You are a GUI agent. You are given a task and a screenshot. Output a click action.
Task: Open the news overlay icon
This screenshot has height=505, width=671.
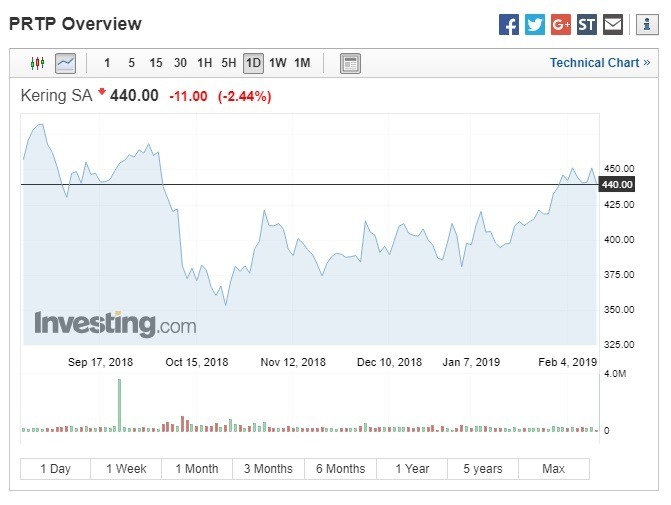pos(350,63)
